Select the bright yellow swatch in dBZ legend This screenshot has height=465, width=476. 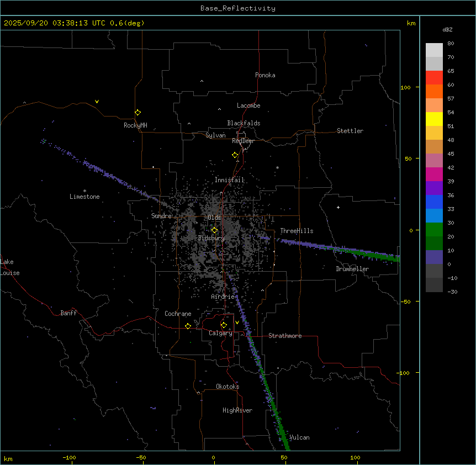[434, 119]
